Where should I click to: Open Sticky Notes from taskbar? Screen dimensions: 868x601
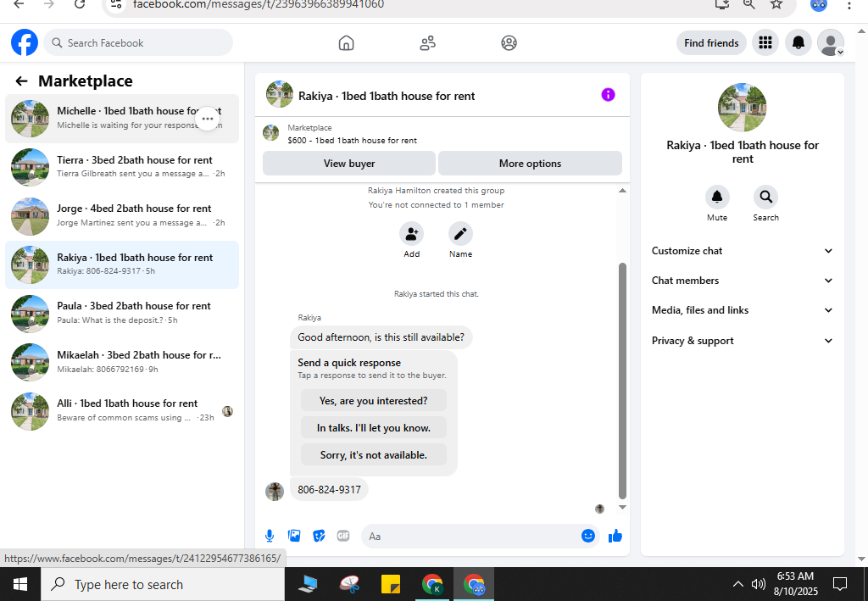[391, 584]
